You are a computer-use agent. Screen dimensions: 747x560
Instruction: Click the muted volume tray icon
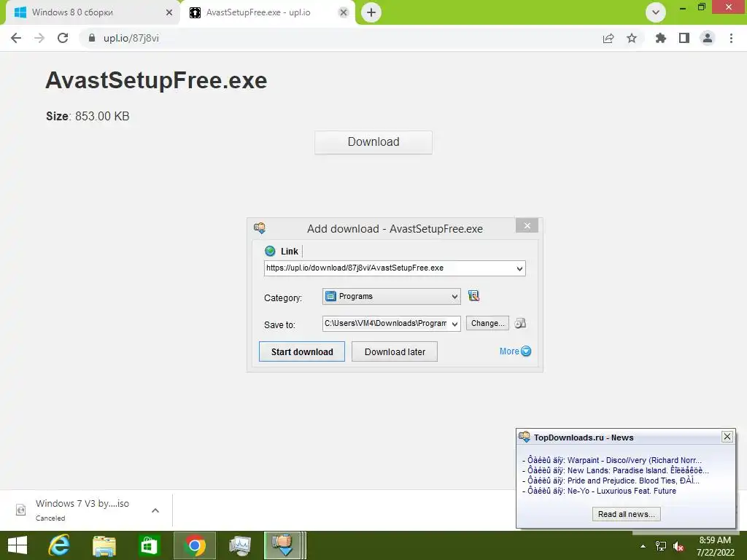click(x=678, y=546)
